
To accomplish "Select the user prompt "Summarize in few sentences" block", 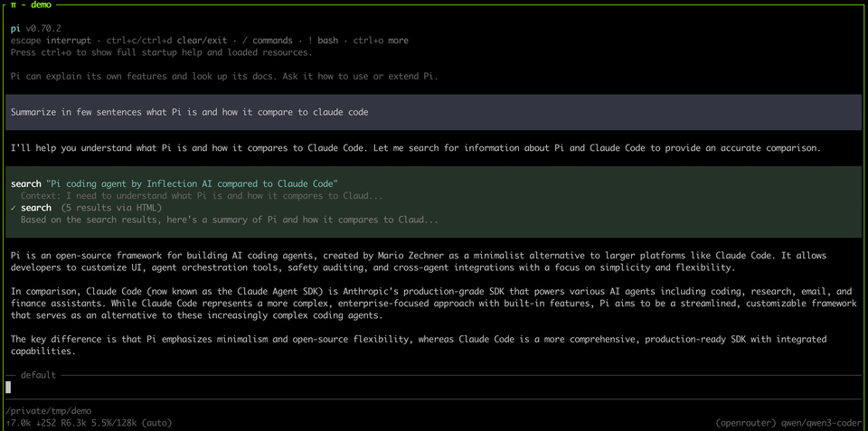I will (434, 112).
